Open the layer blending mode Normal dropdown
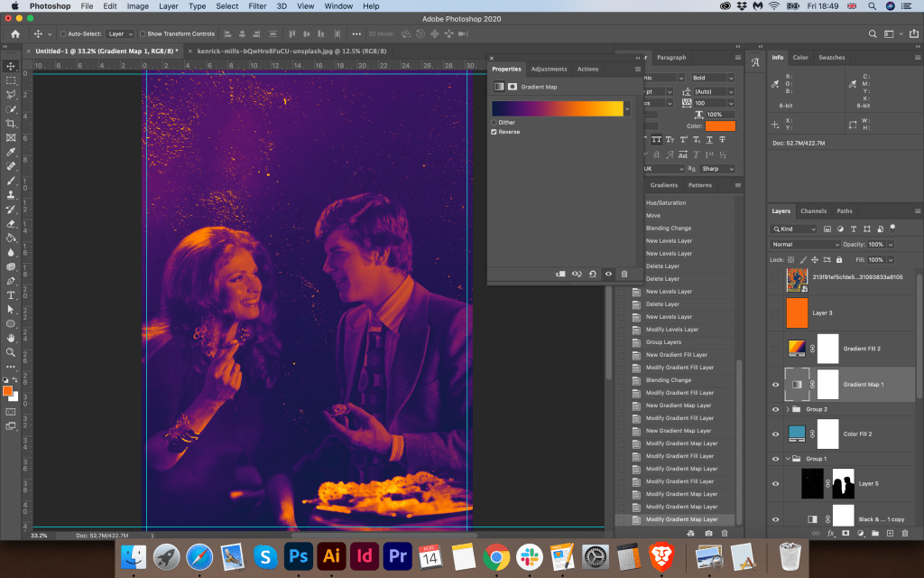Screen dimensions: 924x578 pos(805,245)
